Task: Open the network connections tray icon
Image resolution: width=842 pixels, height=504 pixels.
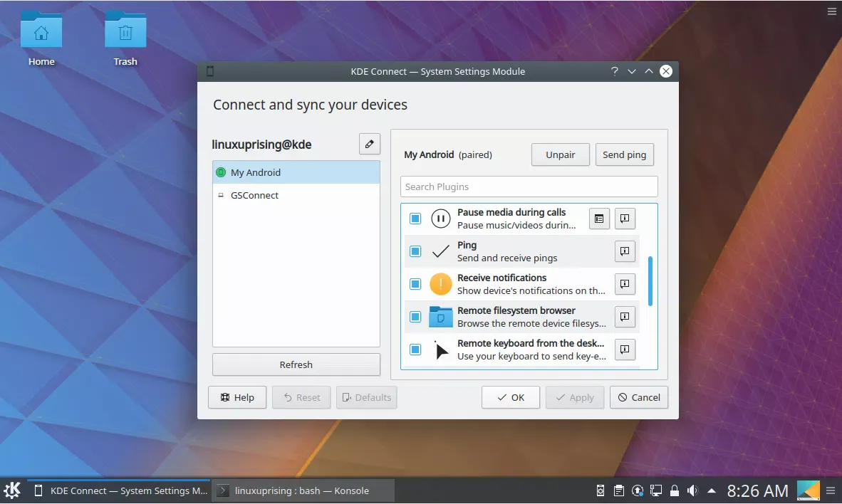Action: pos(656,490)
